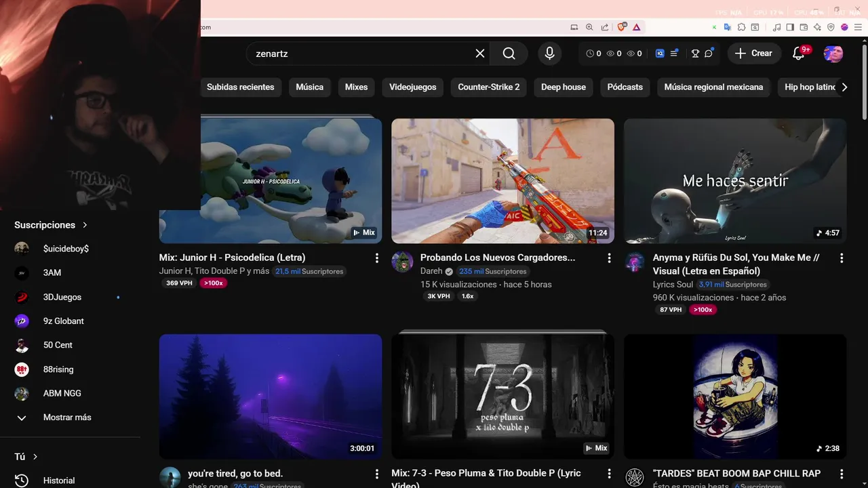Click the Brave Shields lion icon
The height and width of the screenshot is (488, 868).
click(x=622, y=27)
